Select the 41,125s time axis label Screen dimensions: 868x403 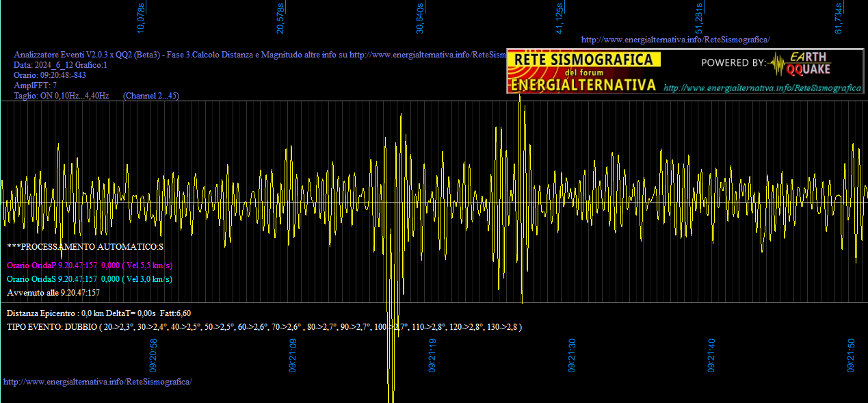click(x=560, y=18)
